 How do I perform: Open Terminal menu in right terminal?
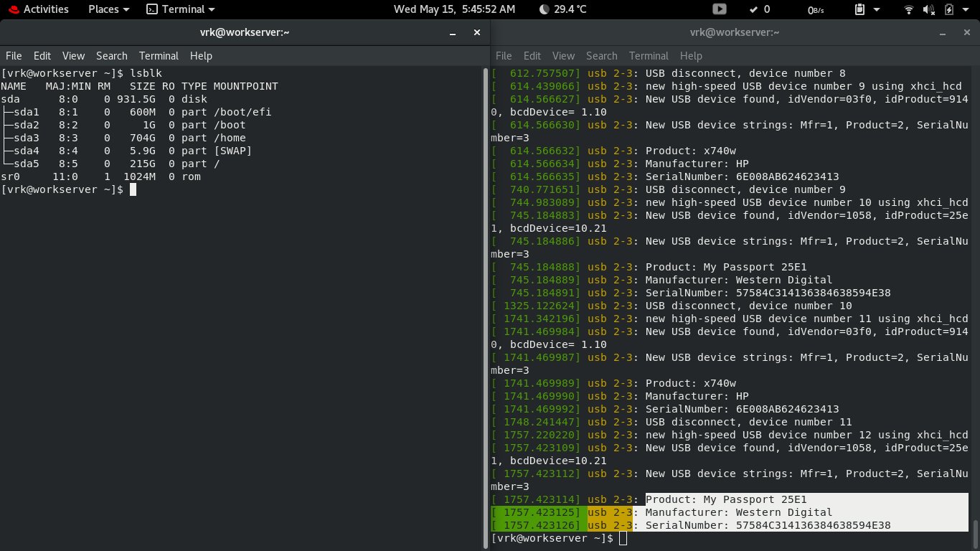pos(649,55)
